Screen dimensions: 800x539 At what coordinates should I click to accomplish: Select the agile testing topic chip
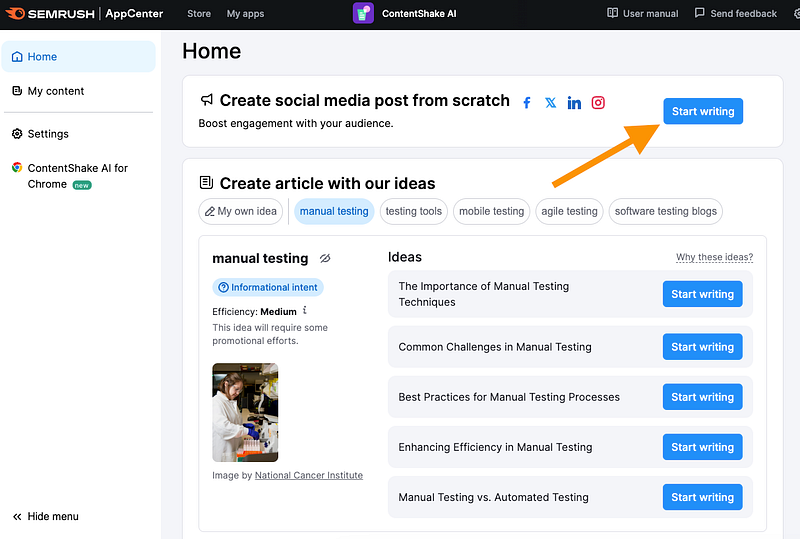pyautogui.click(x=569, y=211)
